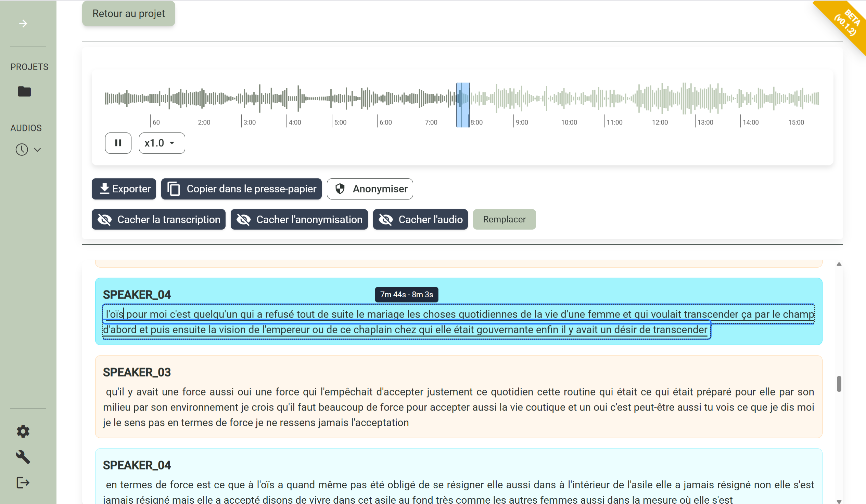Click the 7m 44s - 8m 3s timestamp badge
This screenshot has width=866, height=504.
pos(406,295)
